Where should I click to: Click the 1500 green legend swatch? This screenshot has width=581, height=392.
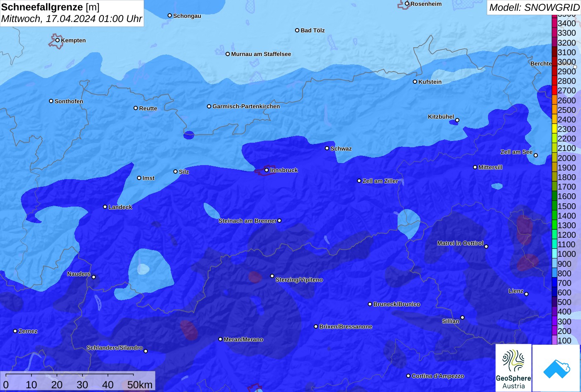pyautogui.click(x=554, y=206)
